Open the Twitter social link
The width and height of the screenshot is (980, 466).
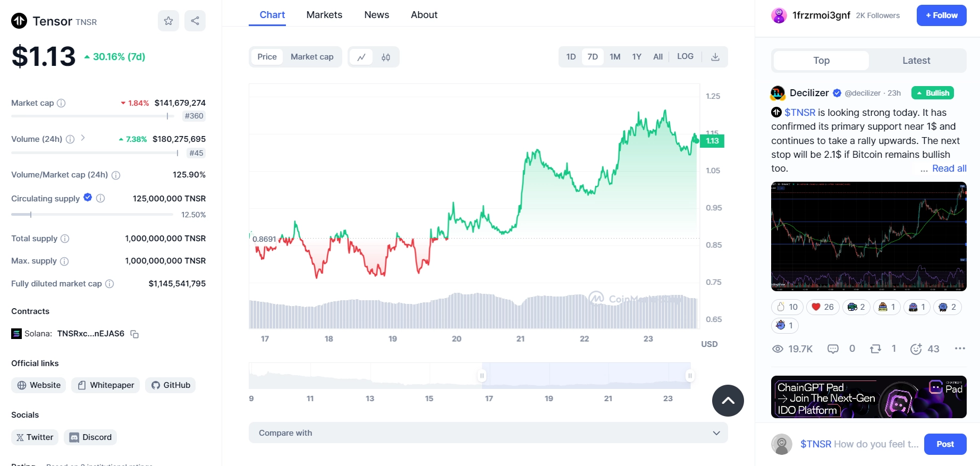[x=35, y=437]
